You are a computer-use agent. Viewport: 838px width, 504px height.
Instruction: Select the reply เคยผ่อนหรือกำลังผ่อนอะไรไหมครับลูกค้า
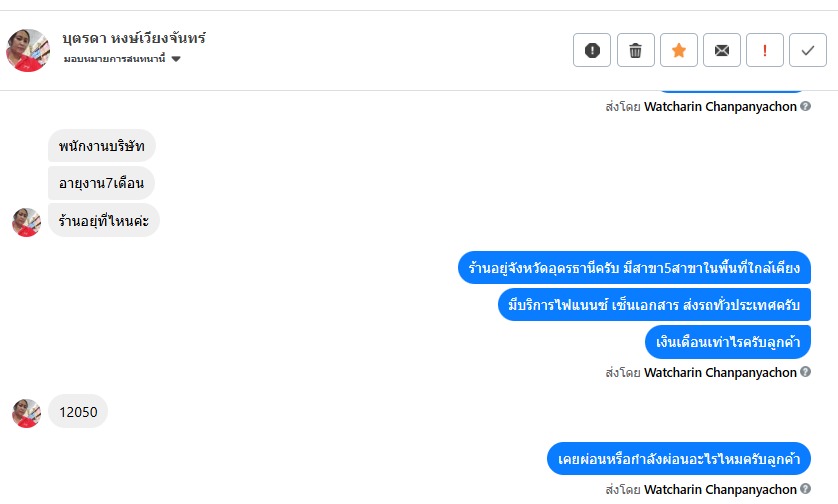(679, 459)
